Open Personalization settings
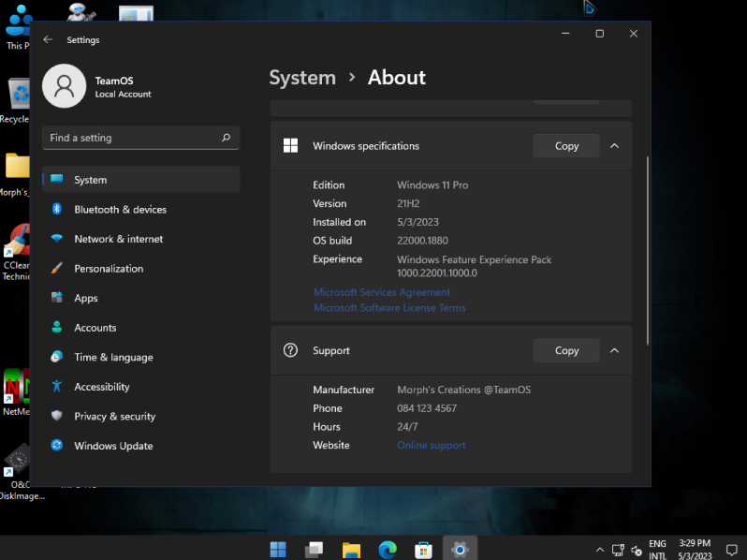Viewport: 747px width, 560px height. [x=140, y=269]
